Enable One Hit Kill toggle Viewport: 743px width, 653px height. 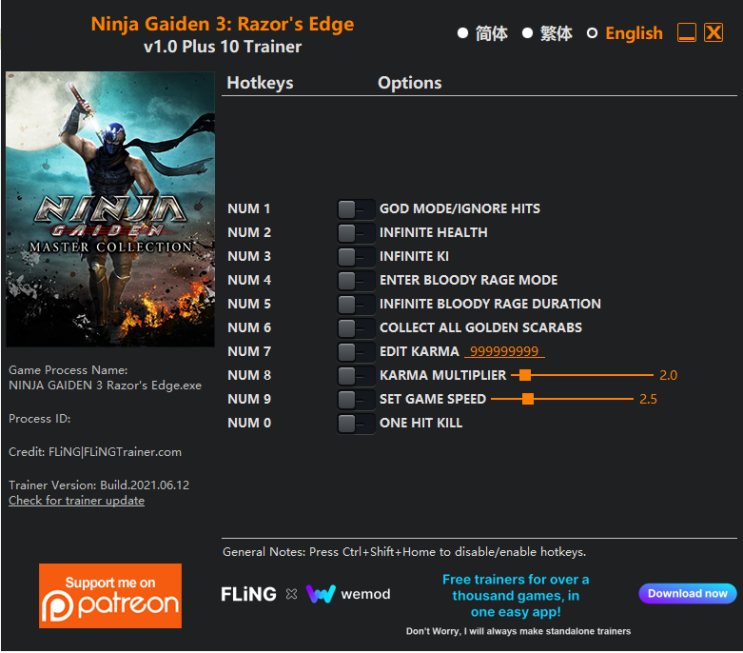click(356, 423)
